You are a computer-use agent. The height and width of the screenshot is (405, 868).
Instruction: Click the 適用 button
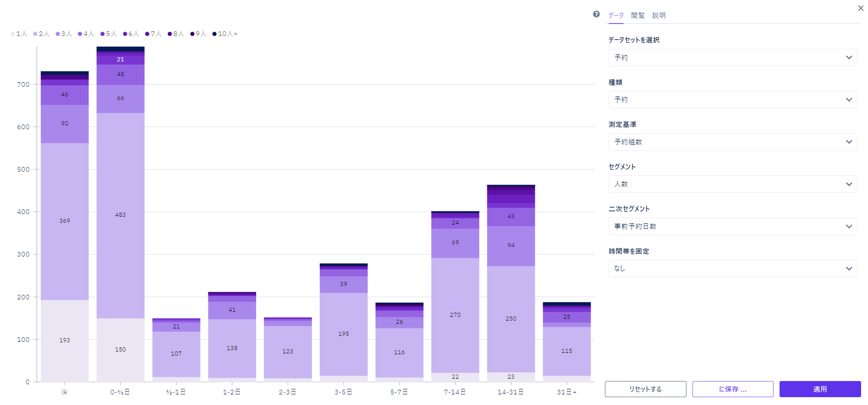[x=820, y=389]
